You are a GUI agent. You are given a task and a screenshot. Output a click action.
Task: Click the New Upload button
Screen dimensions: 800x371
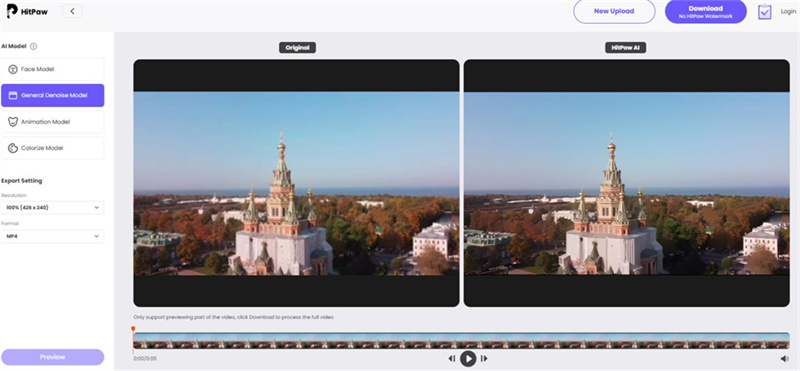[614, 11]
